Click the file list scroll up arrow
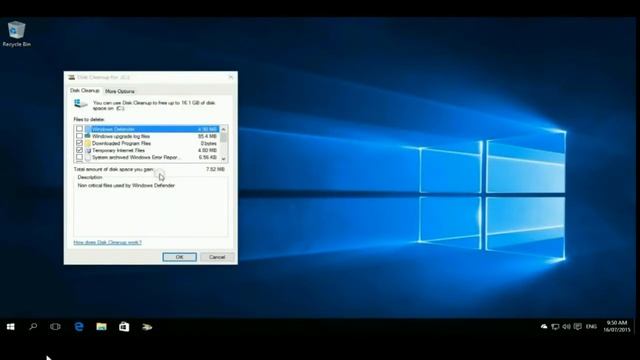 coord(223,129)
